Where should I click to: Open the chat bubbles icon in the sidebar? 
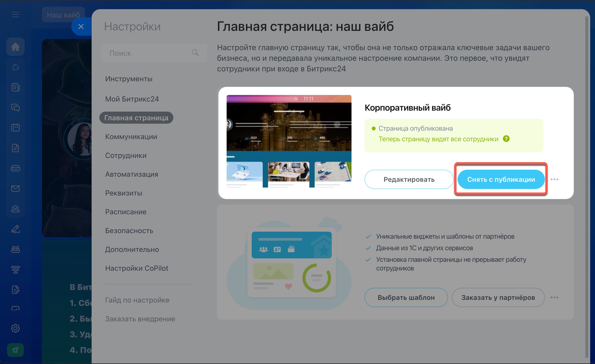15,108
